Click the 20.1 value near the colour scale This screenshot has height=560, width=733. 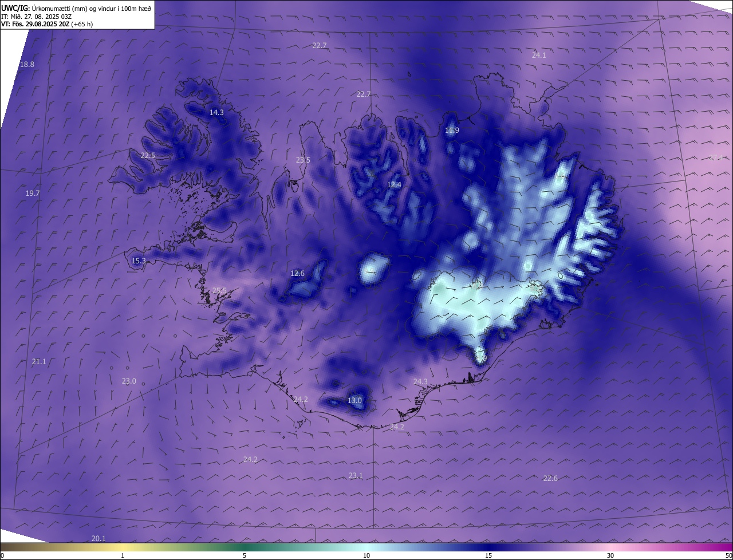pyautogui.click(x=98, y=539)
